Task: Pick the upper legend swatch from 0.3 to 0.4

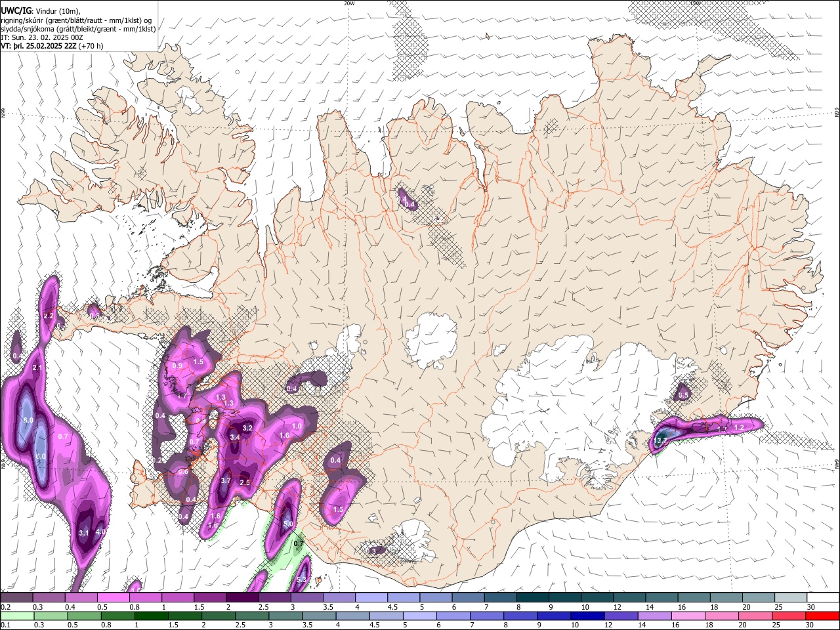Action: click(x=49, y=598)
